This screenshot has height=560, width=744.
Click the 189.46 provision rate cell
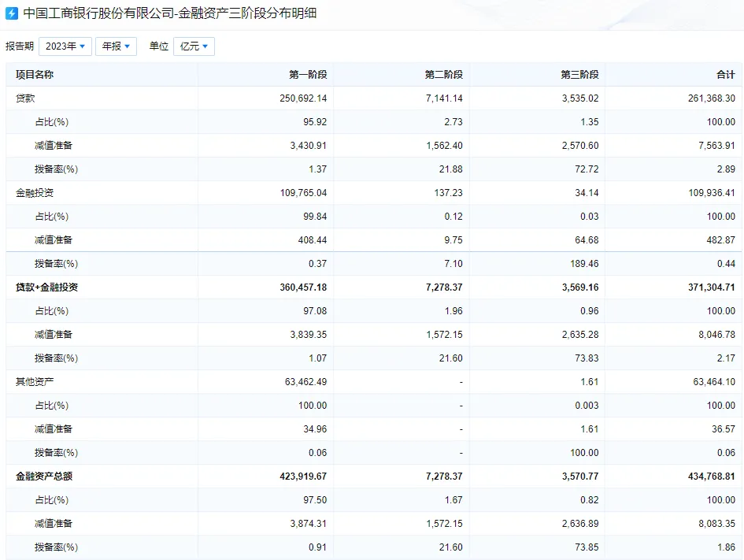pyautogui.click(x=582, y=264)
